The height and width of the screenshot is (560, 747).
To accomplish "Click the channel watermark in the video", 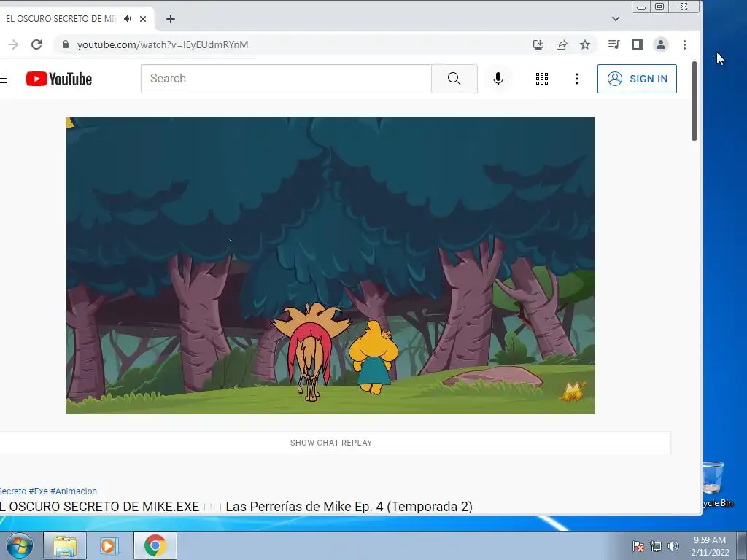I will tap(574, 392).
